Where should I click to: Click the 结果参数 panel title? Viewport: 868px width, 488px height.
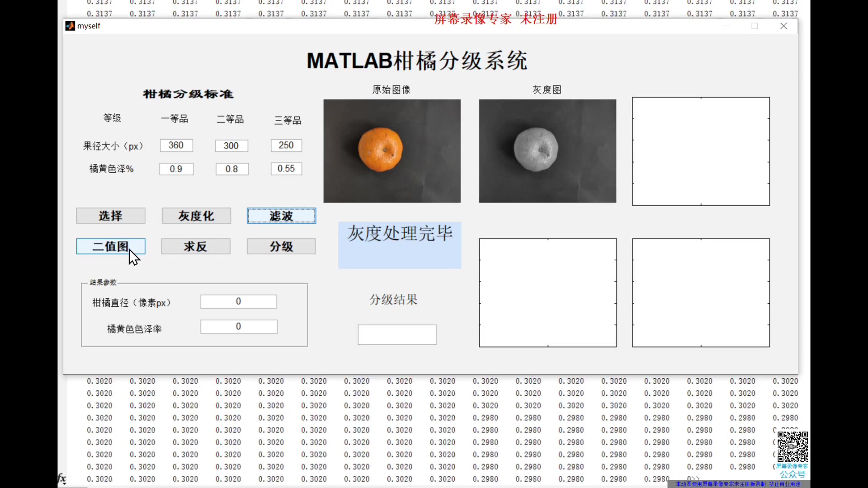pos(103,282)
